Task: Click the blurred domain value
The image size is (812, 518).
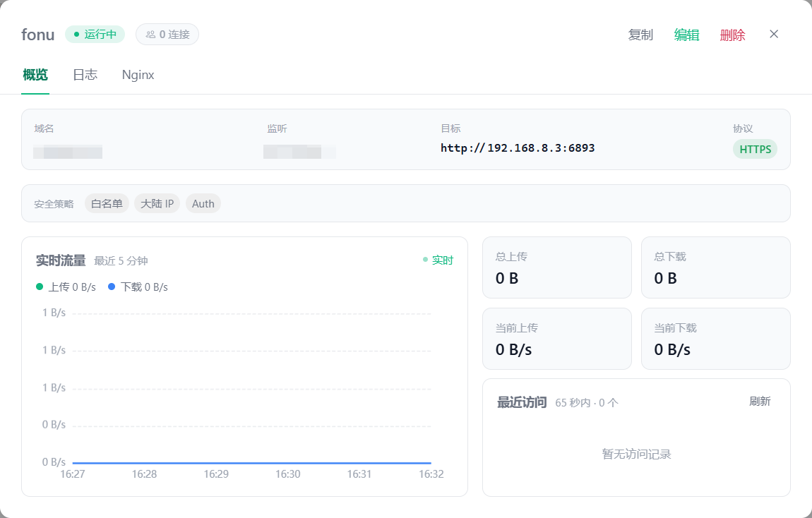Action: pyautogui.click(x=68, y=152)
